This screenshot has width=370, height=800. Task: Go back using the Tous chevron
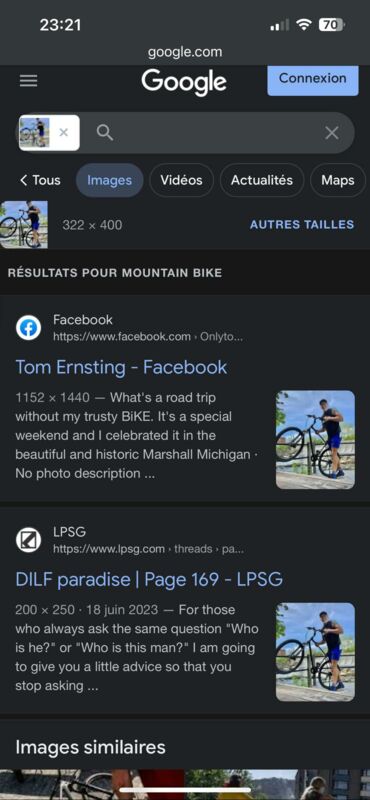pyautogui.click(x=40, y=180)
